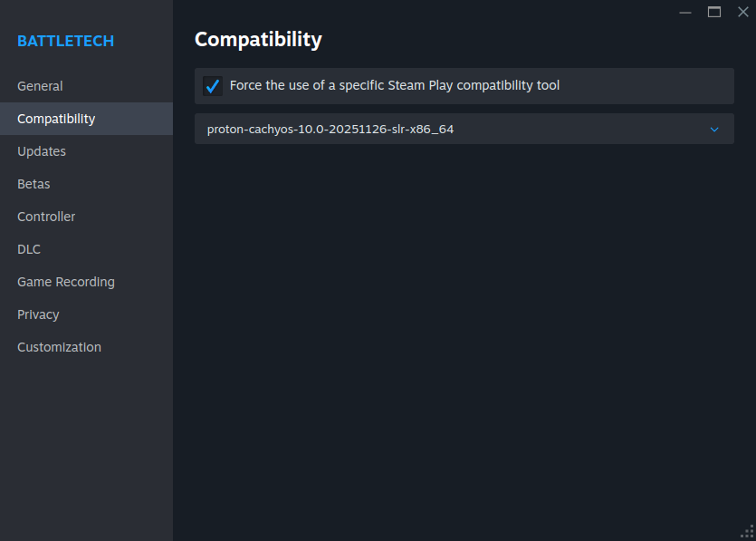
Task: Open the General settings tab
Action: click(86, 86)
